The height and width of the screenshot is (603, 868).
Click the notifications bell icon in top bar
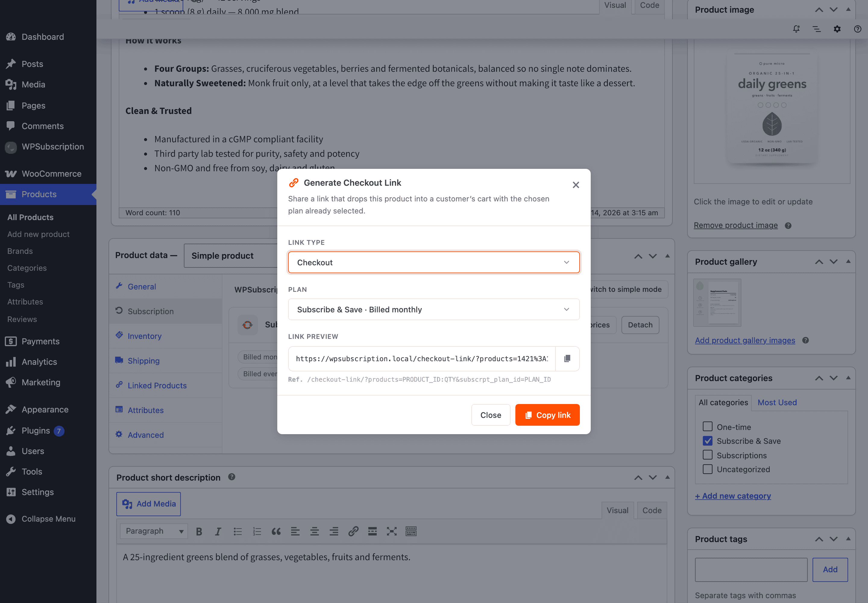pyautogui.click(x=796, y=29)
